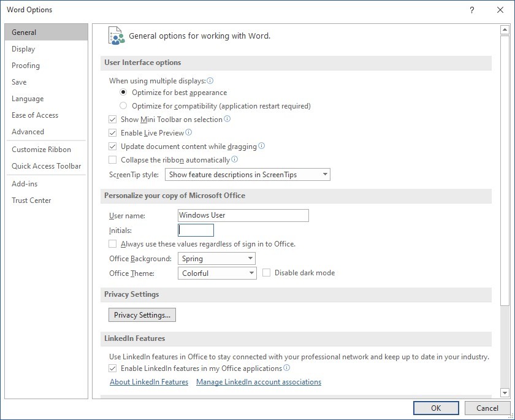
Task: Open Customize Ribbon category
Action: pos(47,150)
